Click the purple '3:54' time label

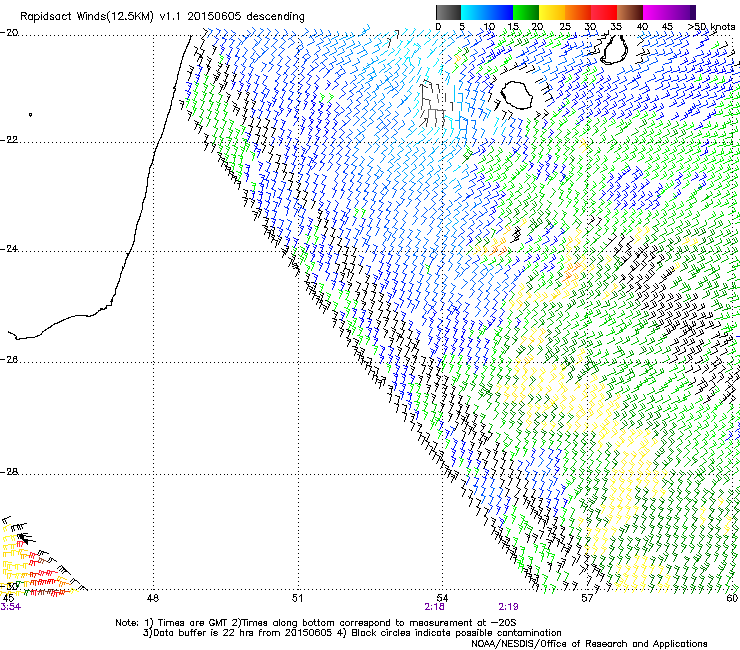click(x=10, y=607)
